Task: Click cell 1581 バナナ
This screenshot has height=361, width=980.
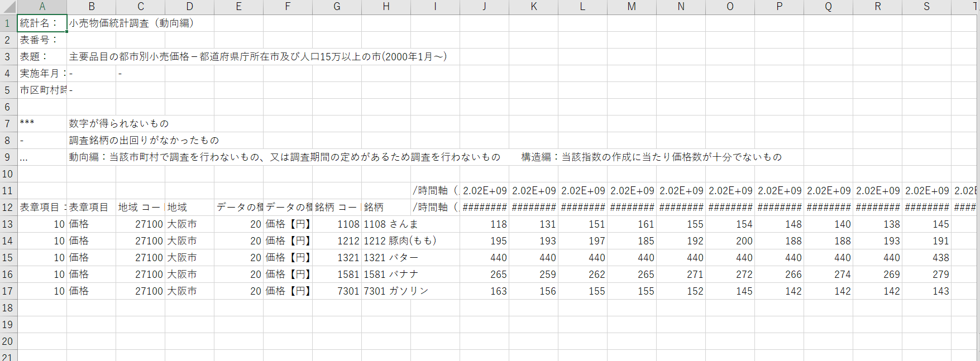Action: click(x=386, y=275)
